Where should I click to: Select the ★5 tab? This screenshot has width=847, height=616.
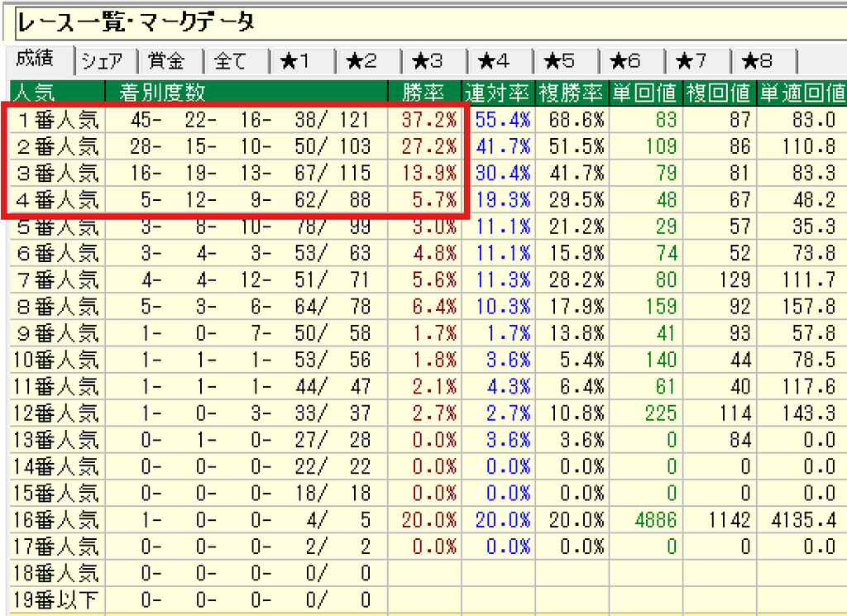[x=566, y=61]
